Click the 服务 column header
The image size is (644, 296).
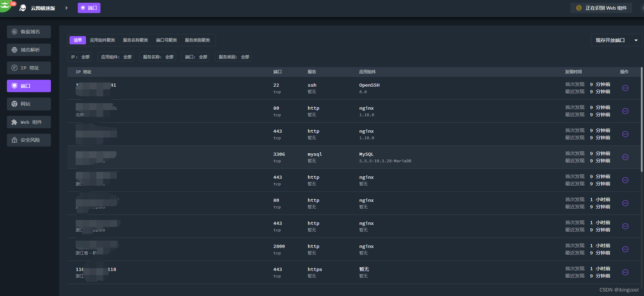(312, 72)
